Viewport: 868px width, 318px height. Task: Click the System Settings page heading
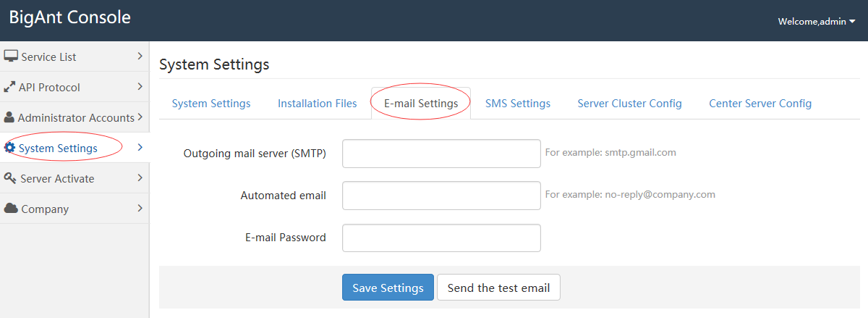pos(214,64)
